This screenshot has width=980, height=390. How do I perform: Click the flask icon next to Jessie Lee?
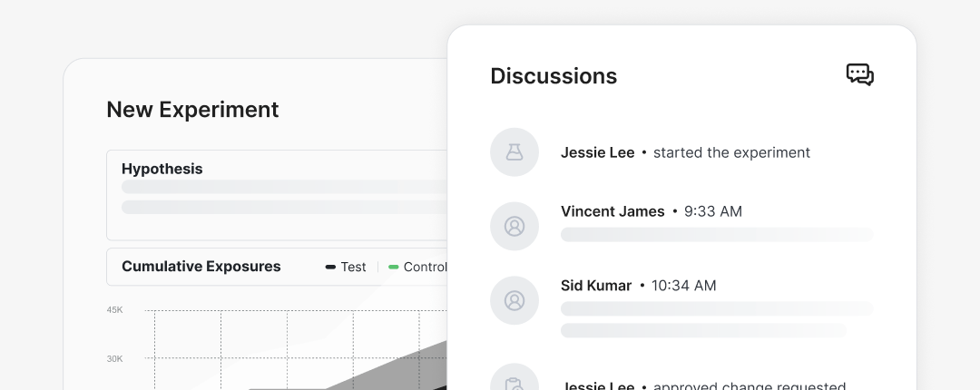pos(514,152)
